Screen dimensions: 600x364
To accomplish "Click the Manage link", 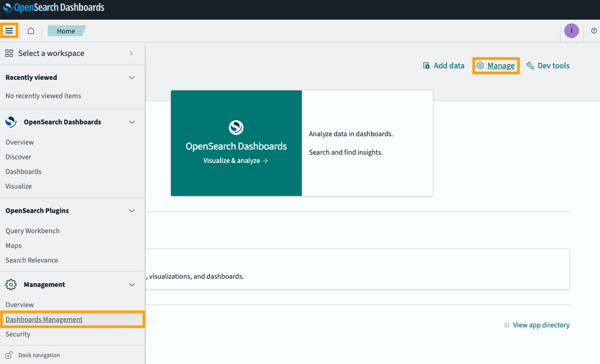I will 500,65.
